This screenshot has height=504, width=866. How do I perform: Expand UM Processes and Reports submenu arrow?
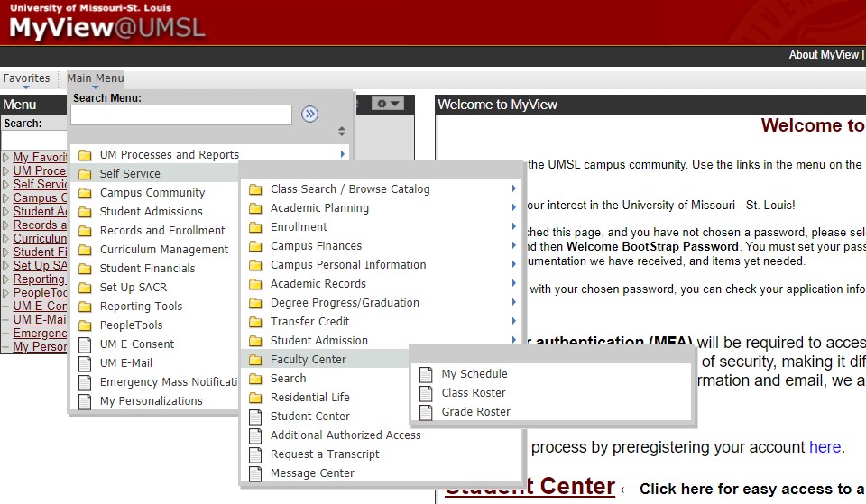click(343, 155)
